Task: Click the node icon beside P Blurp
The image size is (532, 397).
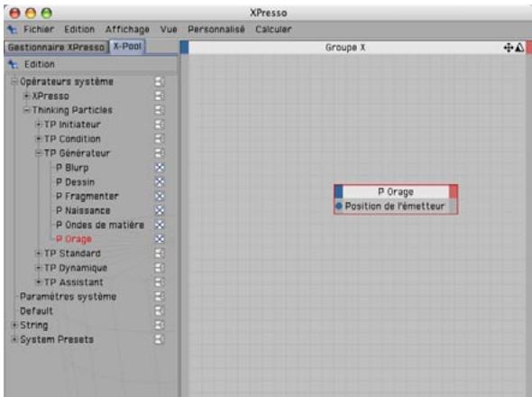Action: [x=160, y=168]
